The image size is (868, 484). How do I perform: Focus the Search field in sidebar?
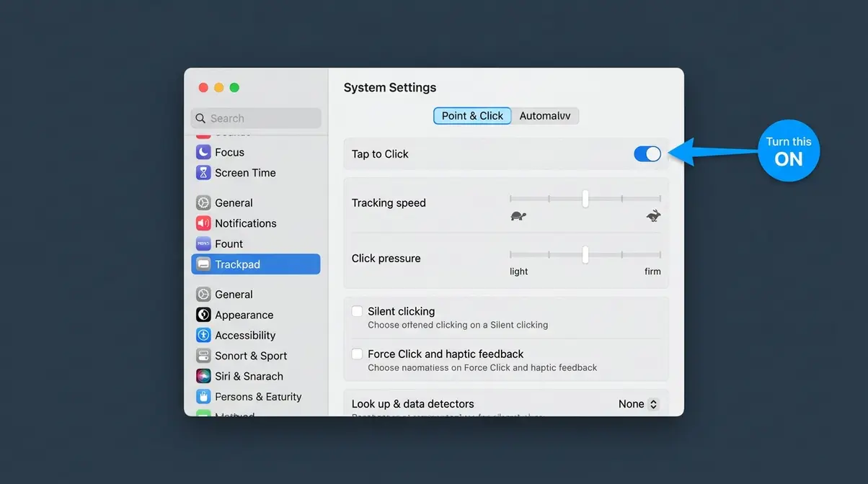256,118
